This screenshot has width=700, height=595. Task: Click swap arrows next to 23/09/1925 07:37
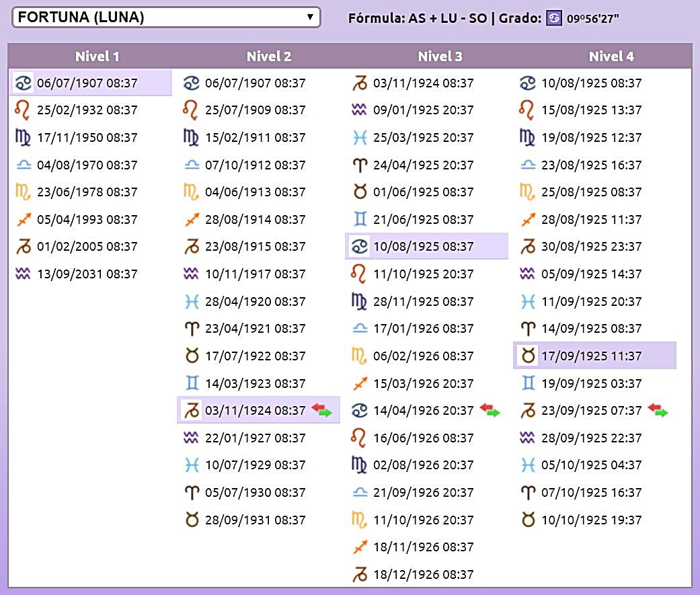[658, 410]
